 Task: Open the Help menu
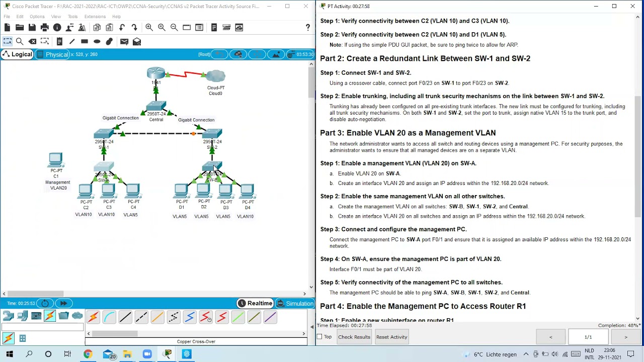[116, 17]
